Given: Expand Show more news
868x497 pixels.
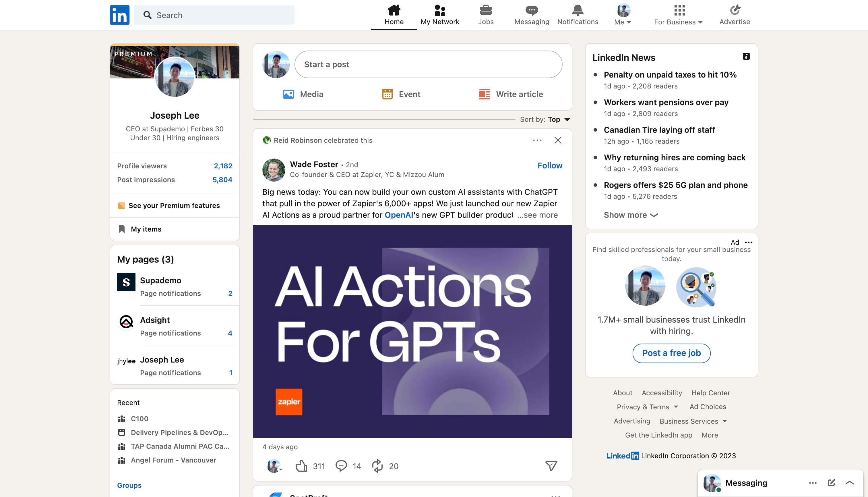Looking at the screenshot, I should point(631,215).
